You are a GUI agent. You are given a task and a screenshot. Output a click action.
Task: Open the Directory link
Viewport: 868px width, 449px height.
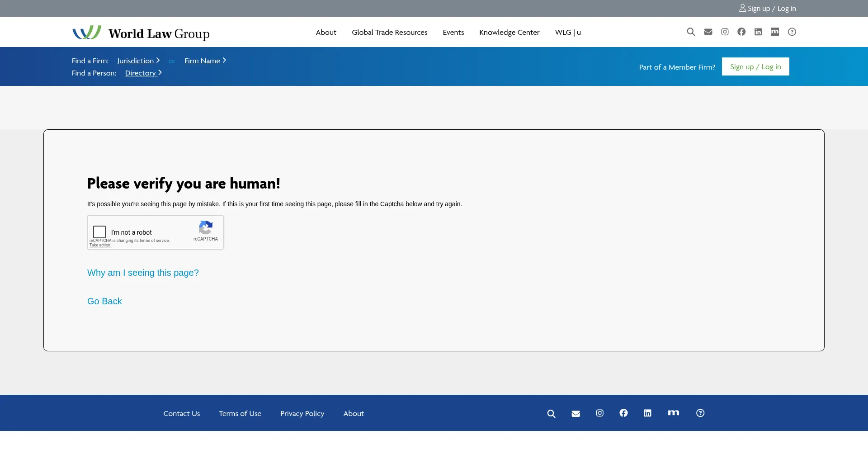[143, 73]
